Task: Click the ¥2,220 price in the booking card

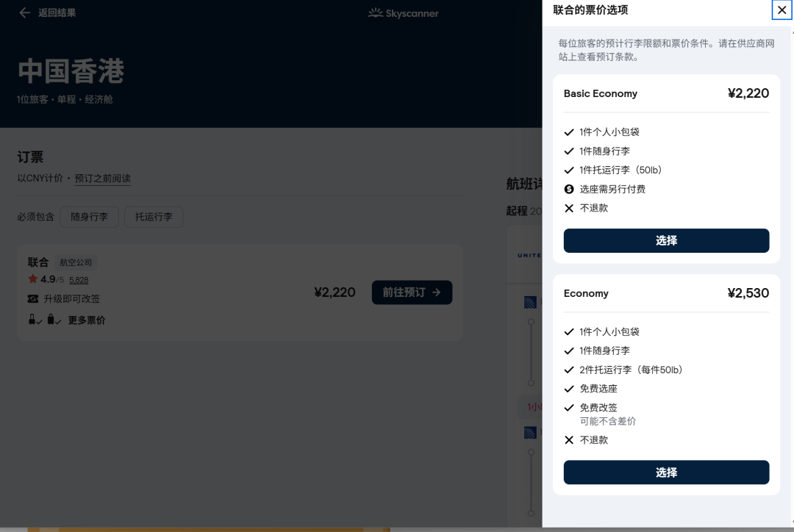Action: coord(335,292)
